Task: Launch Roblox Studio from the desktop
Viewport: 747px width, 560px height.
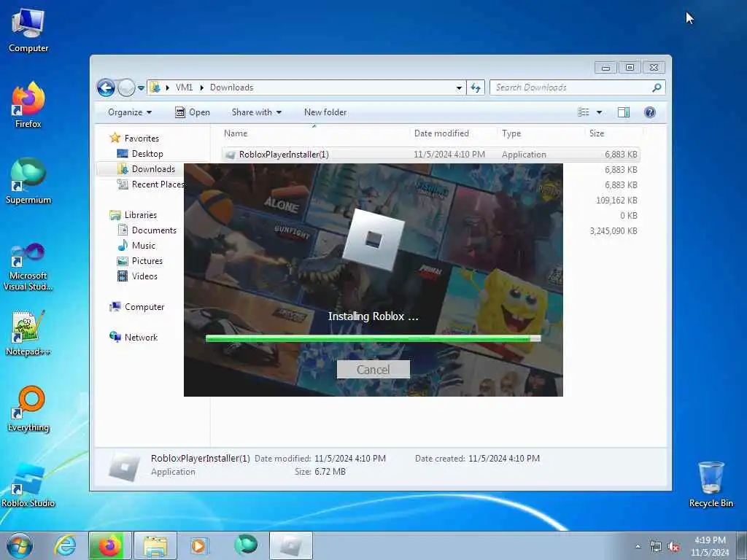Action: (x=28, y=485)
